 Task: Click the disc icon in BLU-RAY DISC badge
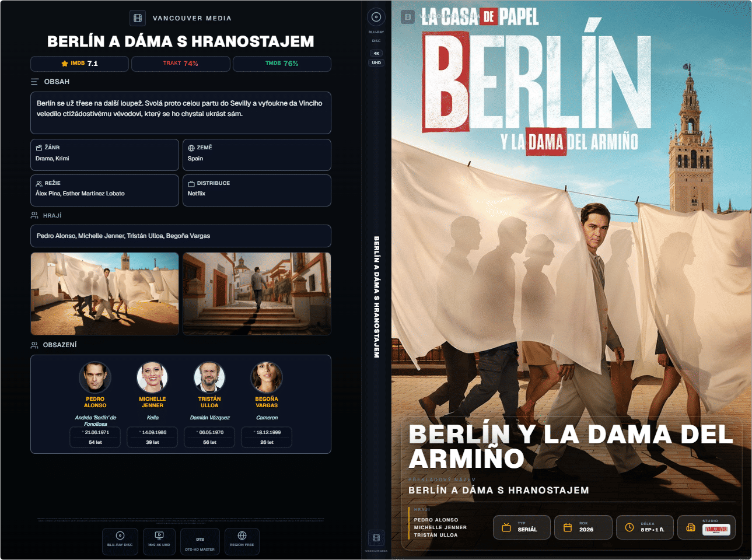click(x=120, y=535)
